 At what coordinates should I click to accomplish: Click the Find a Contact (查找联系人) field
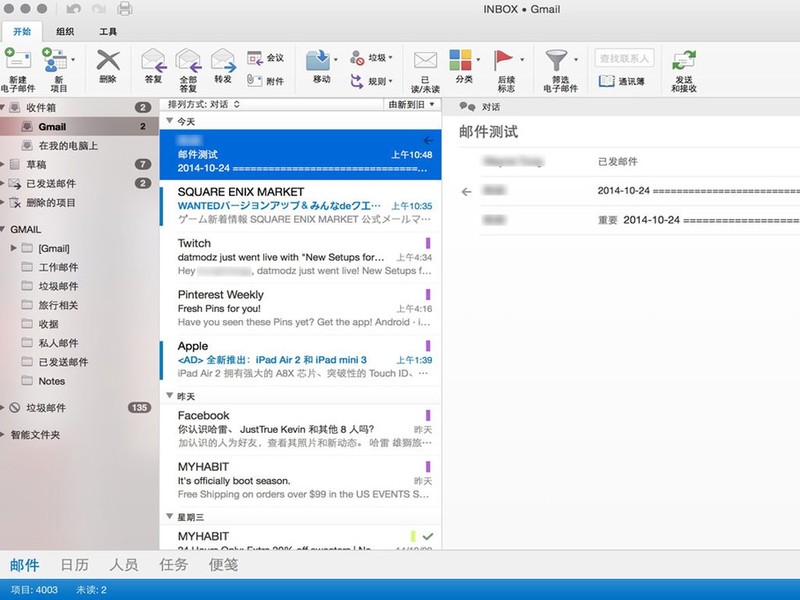tap(624, 59)
